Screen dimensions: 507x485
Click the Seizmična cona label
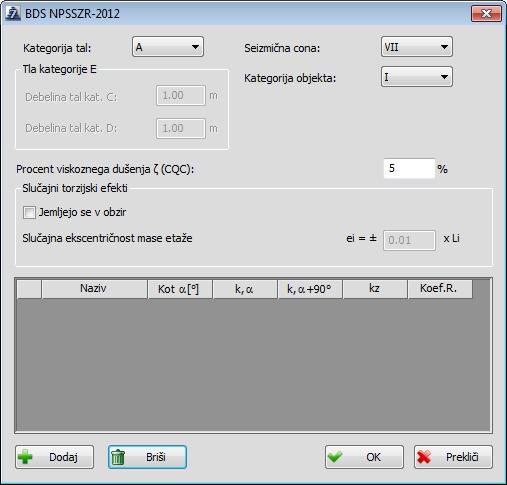[282, 48]
